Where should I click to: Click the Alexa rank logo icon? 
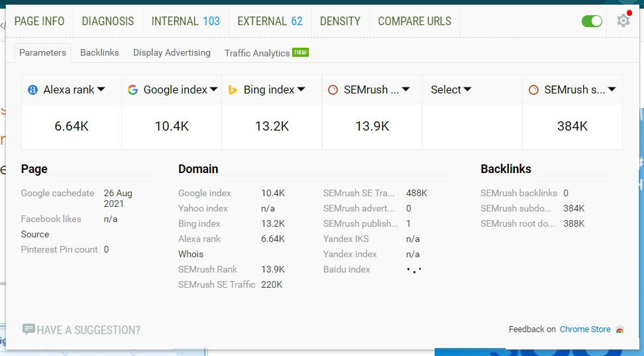[x=32, y=89]
